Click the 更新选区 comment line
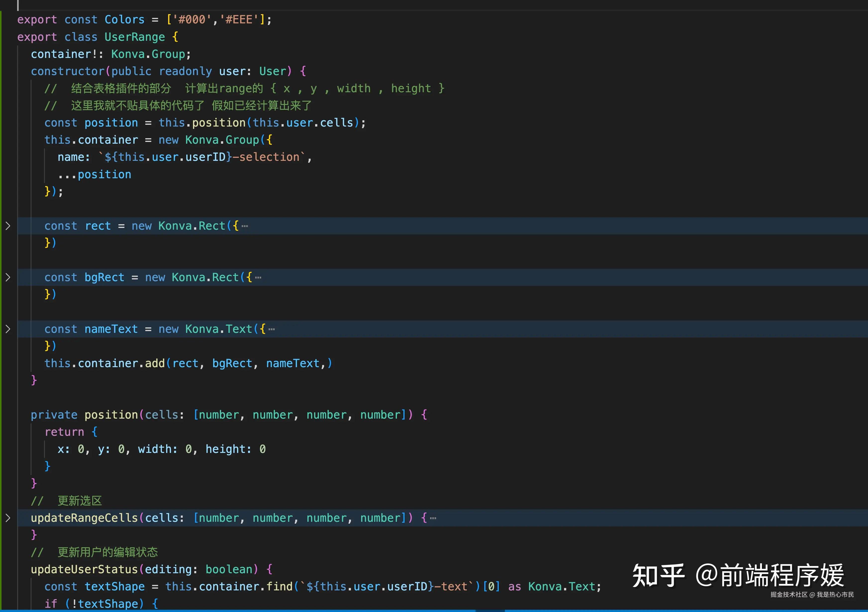Image resolution: width=868 pixels, height=612 pixels. tap(79, 501)
